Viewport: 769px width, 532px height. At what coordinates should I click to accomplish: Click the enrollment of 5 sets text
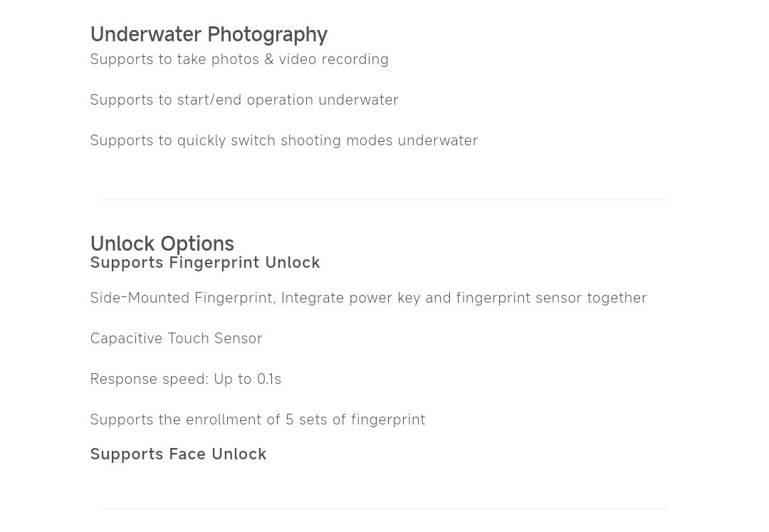[x=258, y=419]
